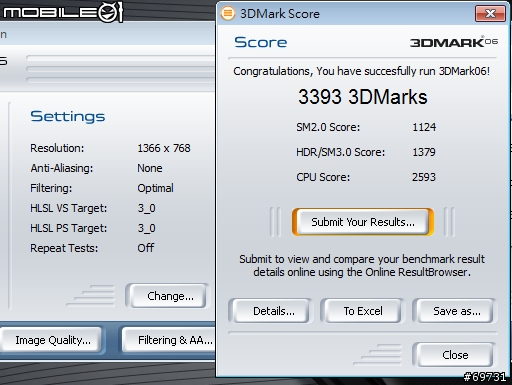
Task: Click the CPU Score value 2593
Action: tap(424, 177)
